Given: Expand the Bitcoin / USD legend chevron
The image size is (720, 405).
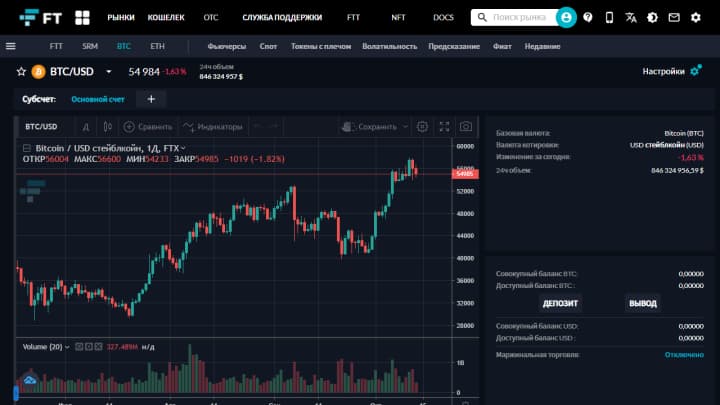Looking at the screenshot, I should point(183,148).
